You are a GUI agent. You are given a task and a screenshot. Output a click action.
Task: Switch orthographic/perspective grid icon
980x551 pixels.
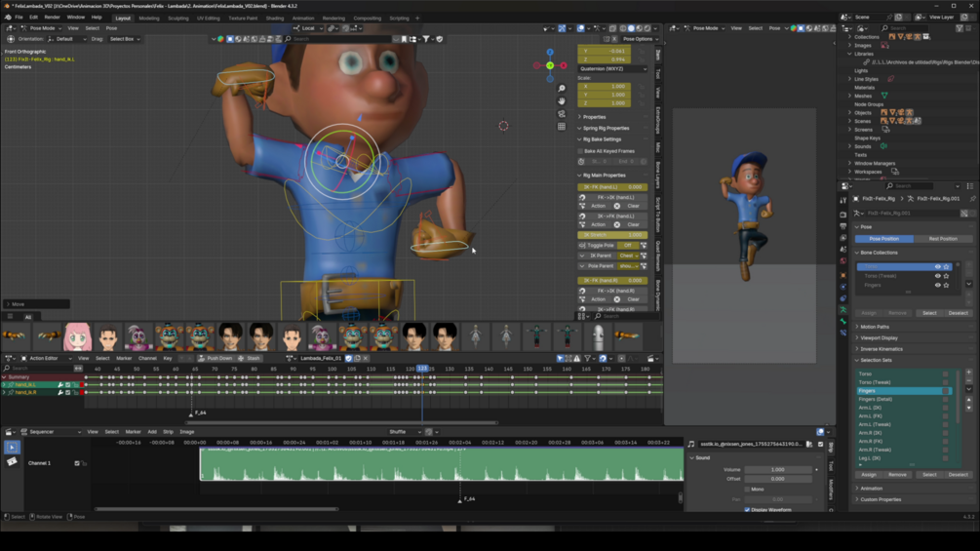562,127
